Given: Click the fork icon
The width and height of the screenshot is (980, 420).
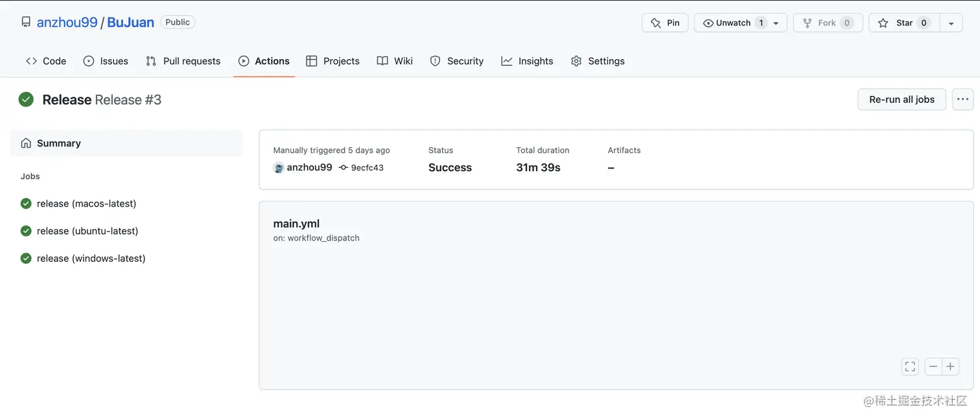Looking at the screenshot, I should pos(807,23).
